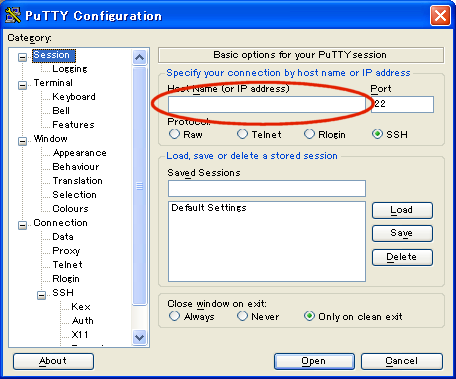
Task: Click the category tree scrollbar thumb
Action: click(x=140, y=186)
